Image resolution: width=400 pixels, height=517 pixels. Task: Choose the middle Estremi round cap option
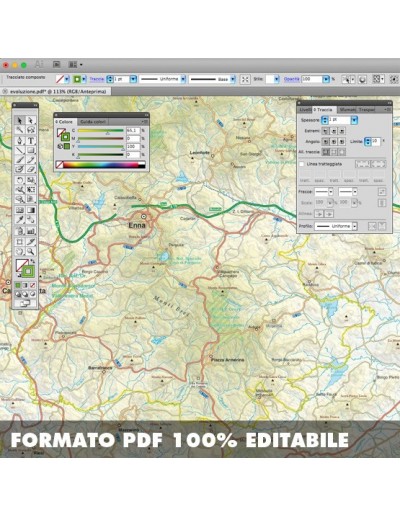coord(334,131)
